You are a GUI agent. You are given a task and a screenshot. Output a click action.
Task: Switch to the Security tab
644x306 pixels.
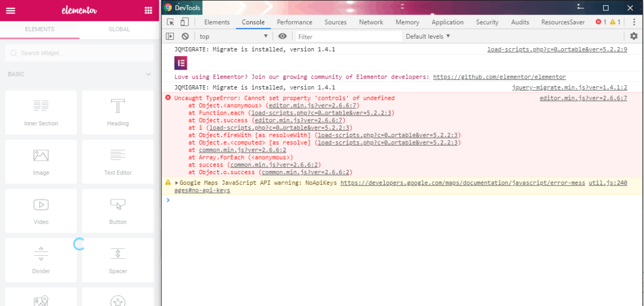click(x=487, y=22)
